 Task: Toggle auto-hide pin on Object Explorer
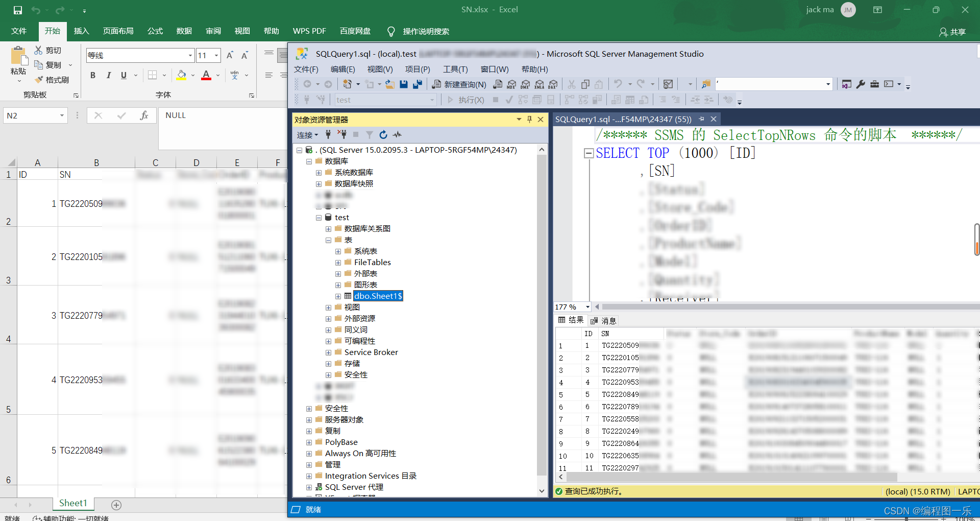(530, 120)
